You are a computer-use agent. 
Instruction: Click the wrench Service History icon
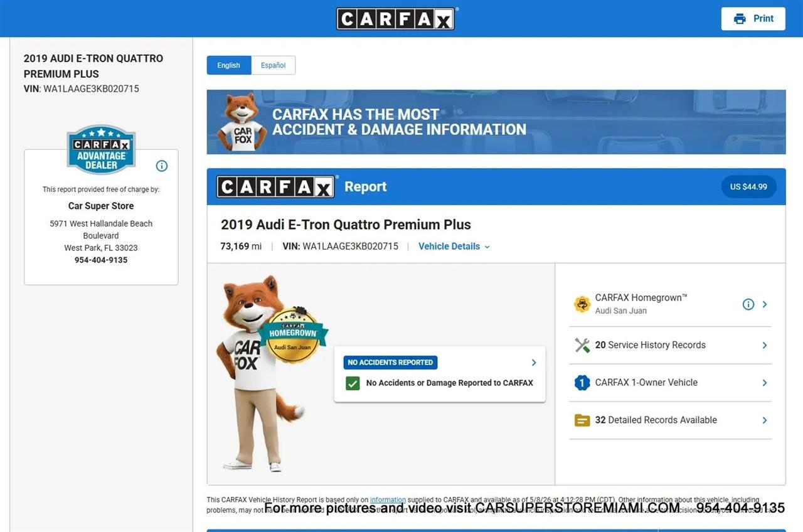tap(582, 345)
